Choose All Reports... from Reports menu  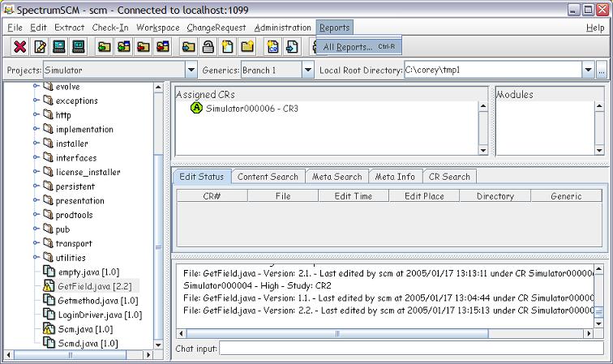359,47
